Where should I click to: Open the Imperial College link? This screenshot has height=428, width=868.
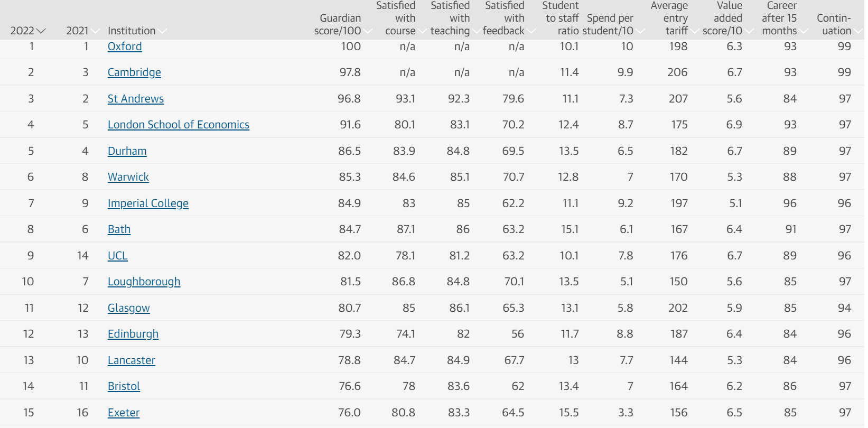click(148, 203)
